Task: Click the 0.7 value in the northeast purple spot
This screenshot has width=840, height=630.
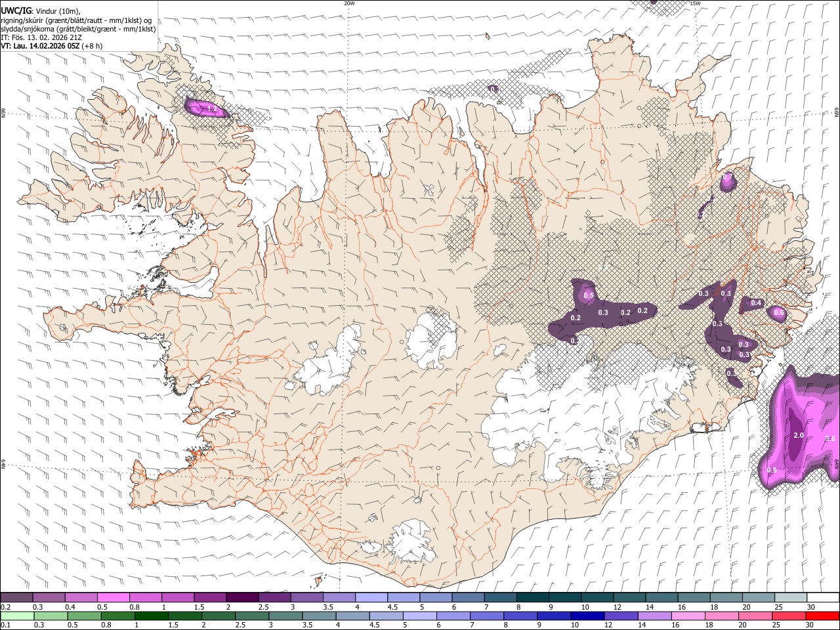Action: (727, 178)
